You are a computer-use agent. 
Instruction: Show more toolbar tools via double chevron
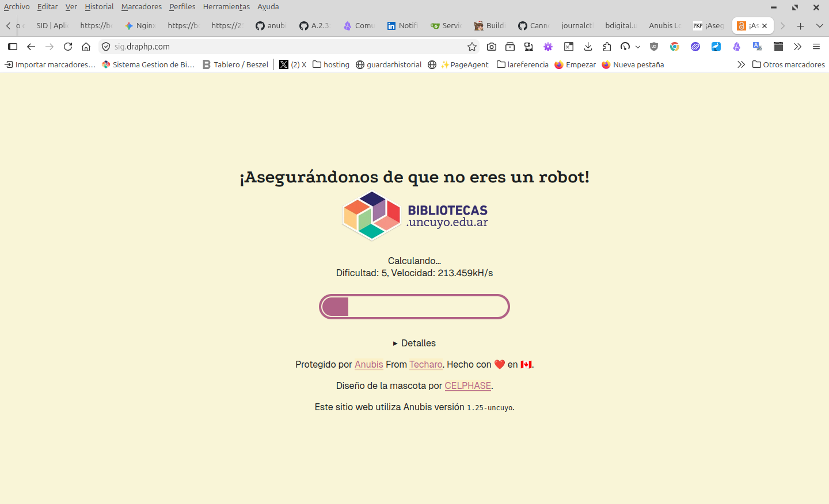(797, 47)
